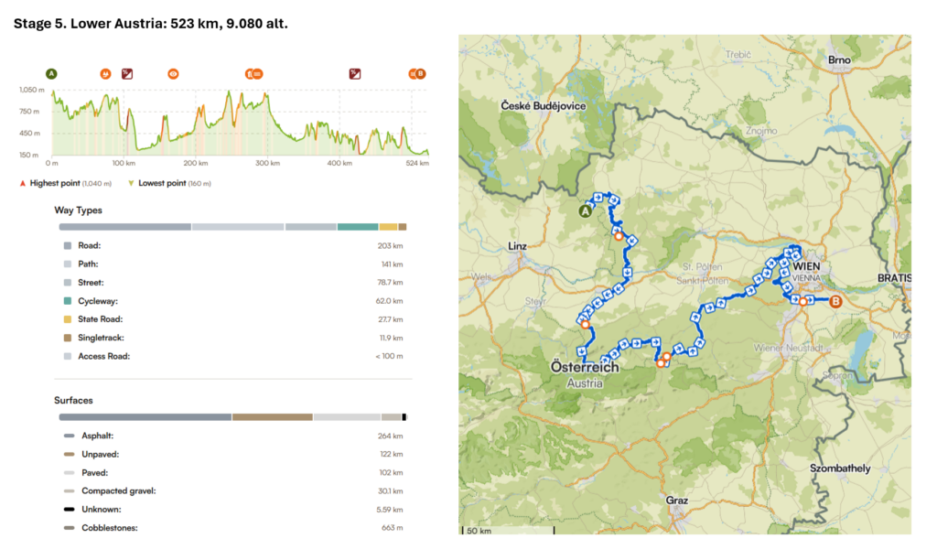This screenshot has width=937, height=560.
Task: Click the Singletrack way type entry
Action: click(102, 338)
